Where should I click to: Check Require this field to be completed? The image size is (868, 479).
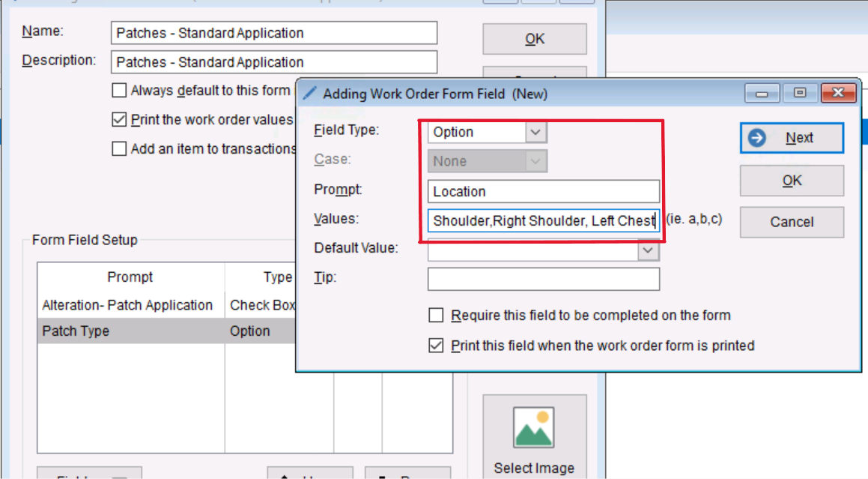click(x=436, y=316)
